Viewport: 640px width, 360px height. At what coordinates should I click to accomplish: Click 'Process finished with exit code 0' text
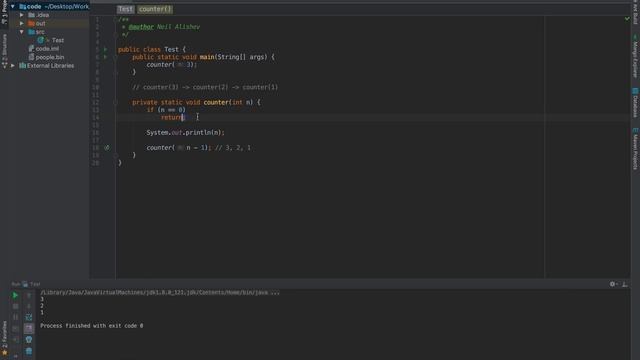[x=91, y=326]
